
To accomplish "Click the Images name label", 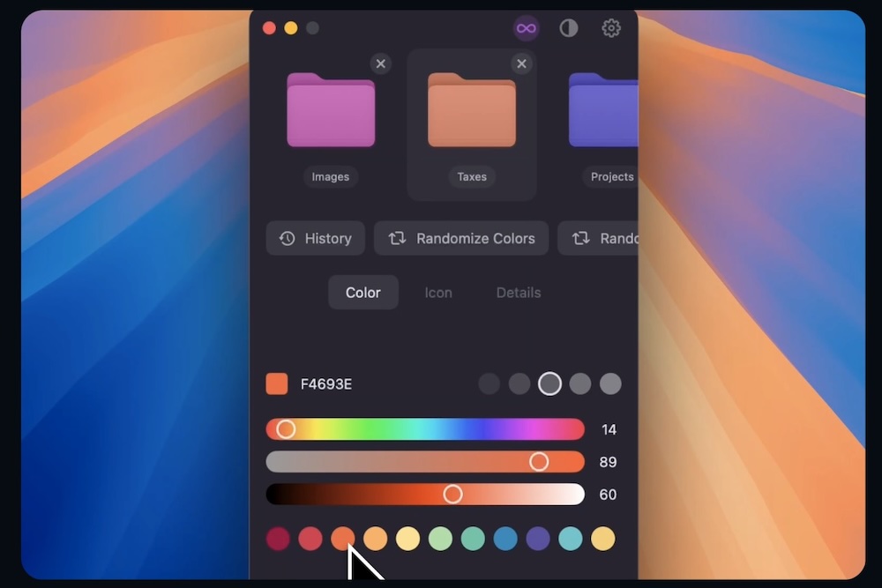I will coord(330,176).
